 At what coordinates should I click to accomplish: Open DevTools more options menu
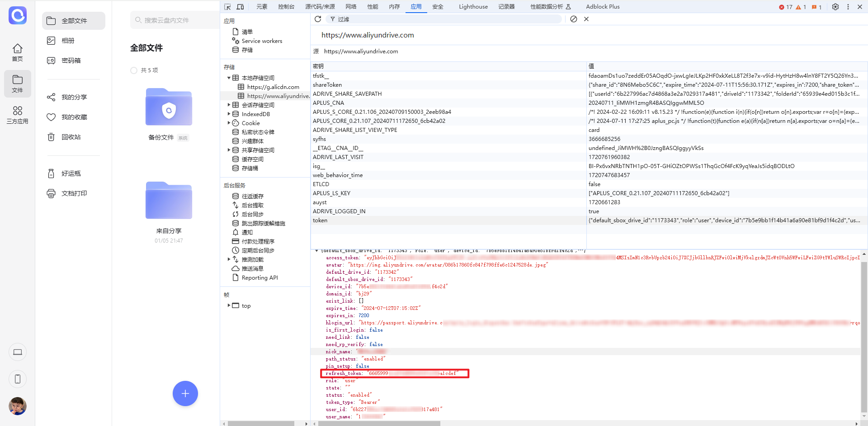(x=848, y=7)
